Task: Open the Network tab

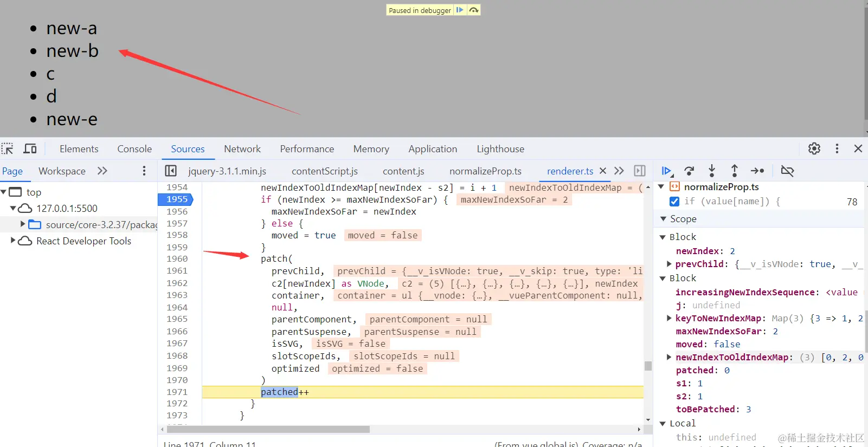Action: click(x=242, y=148)
